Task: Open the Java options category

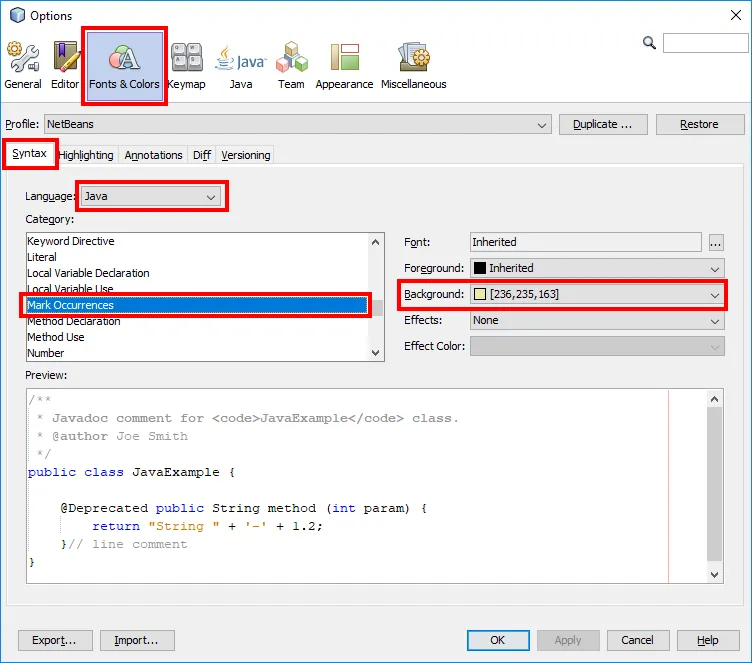Action: pos(240,66)
